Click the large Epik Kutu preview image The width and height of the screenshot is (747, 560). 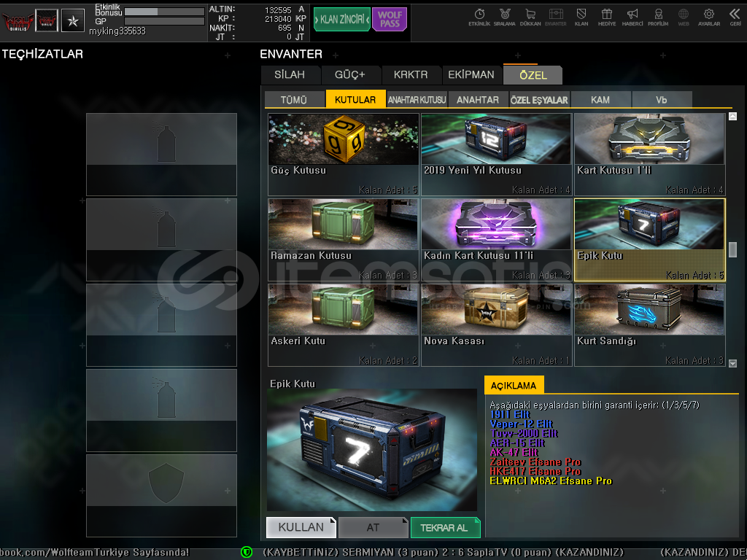point(372,450)
